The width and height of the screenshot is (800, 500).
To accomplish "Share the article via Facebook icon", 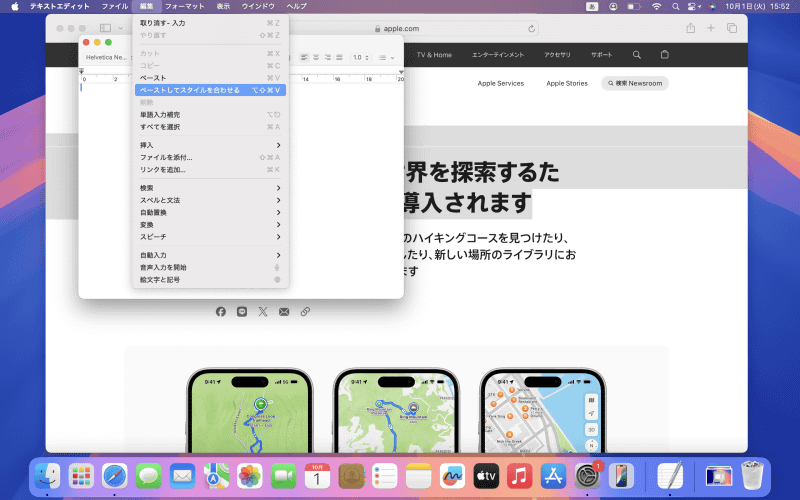I will coord(220,312).
